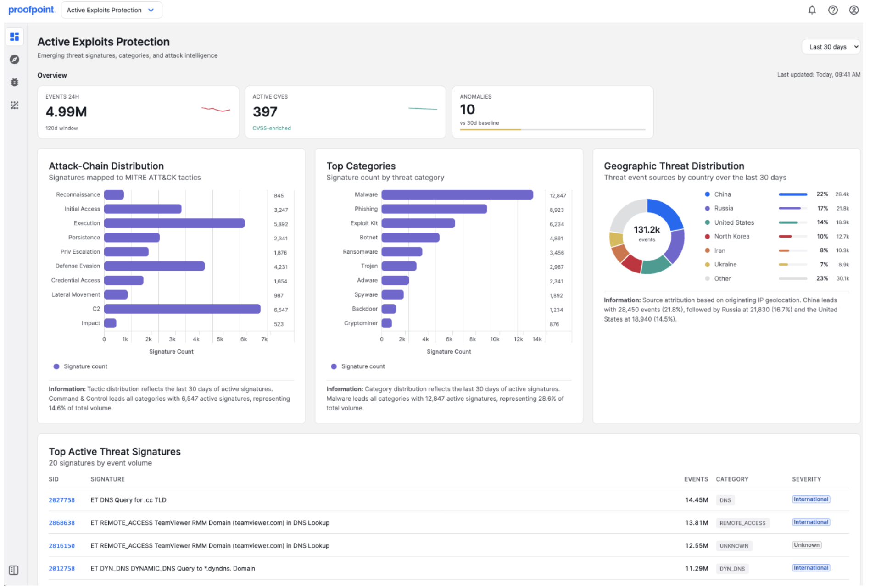The image size is (870, 588).
Task: Click the Unknown severity tag for SID 2816150
Action: (806, 545)
